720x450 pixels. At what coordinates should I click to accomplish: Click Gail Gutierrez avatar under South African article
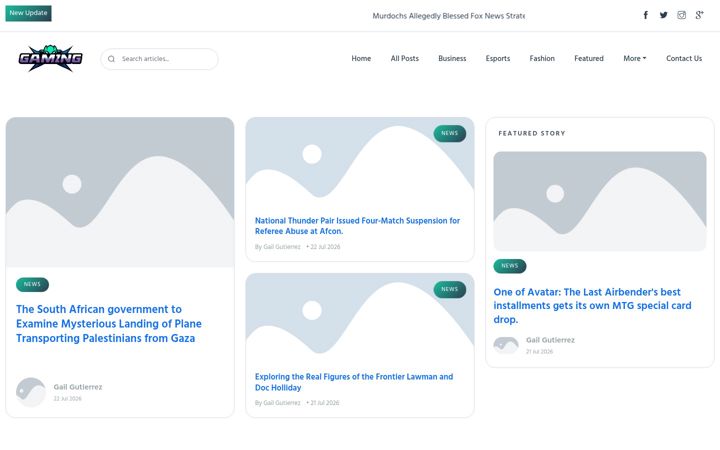(31, 392)
